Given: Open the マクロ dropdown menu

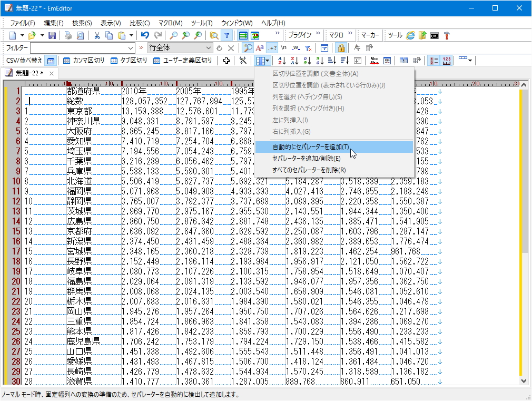Looking at the screenshot, I should (x=335, y=35).
